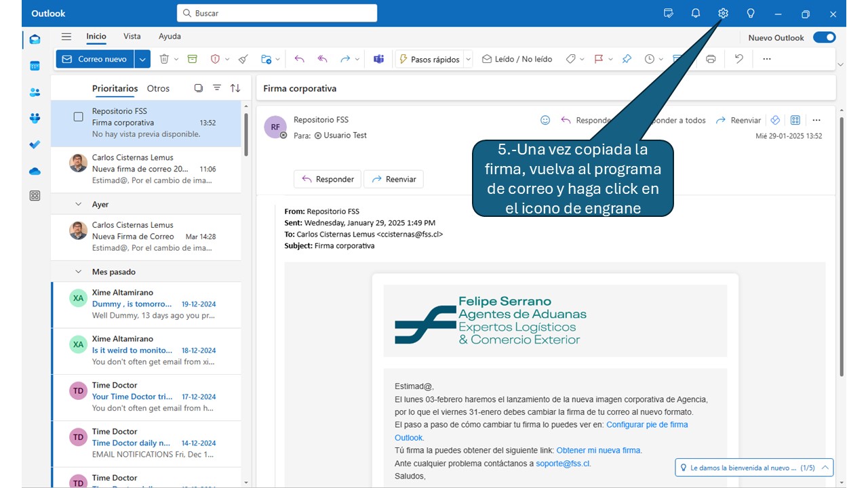
Task: Archive the selected message
Action: point(192,59)
